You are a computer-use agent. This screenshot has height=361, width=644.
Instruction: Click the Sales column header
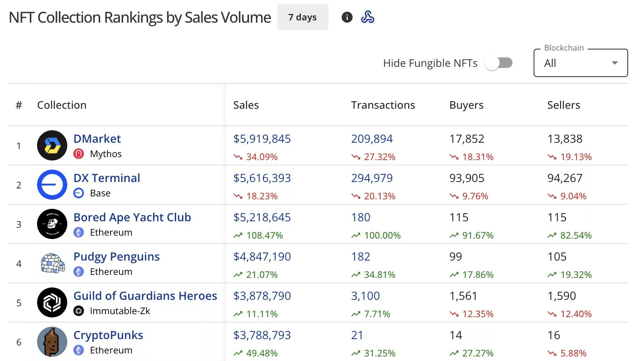click(246, 105)
